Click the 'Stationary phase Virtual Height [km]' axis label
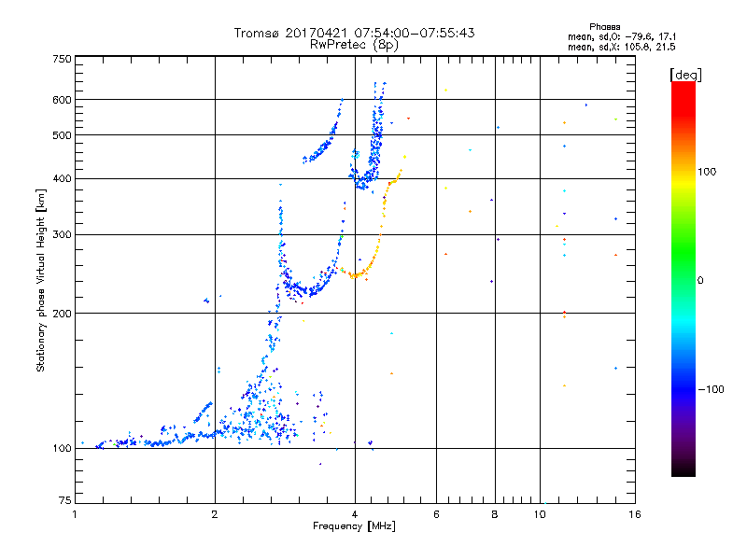747x560 pixels. (x=40, y=281)
